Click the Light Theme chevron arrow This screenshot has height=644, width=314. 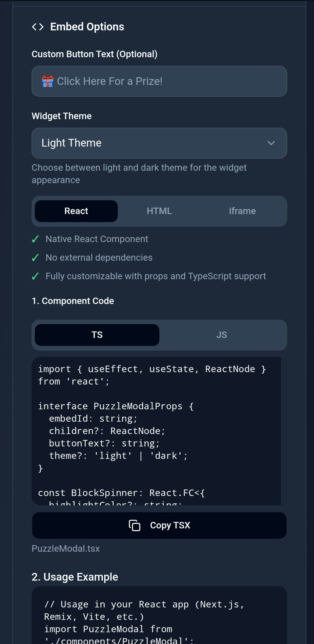(x=271, y=143)
